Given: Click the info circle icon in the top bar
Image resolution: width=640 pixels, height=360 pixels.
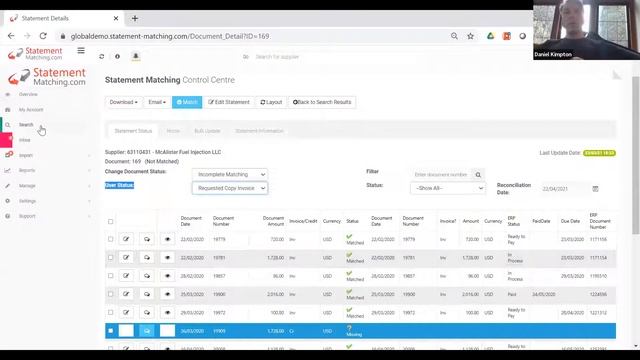Looking at the screenshot, I should 117,56.
